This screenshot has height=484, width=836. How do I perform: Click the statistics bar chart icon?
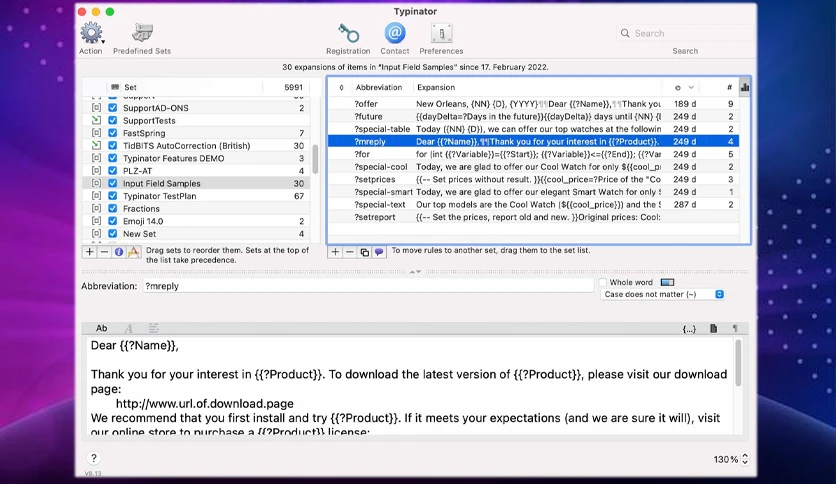coord(744,87)
